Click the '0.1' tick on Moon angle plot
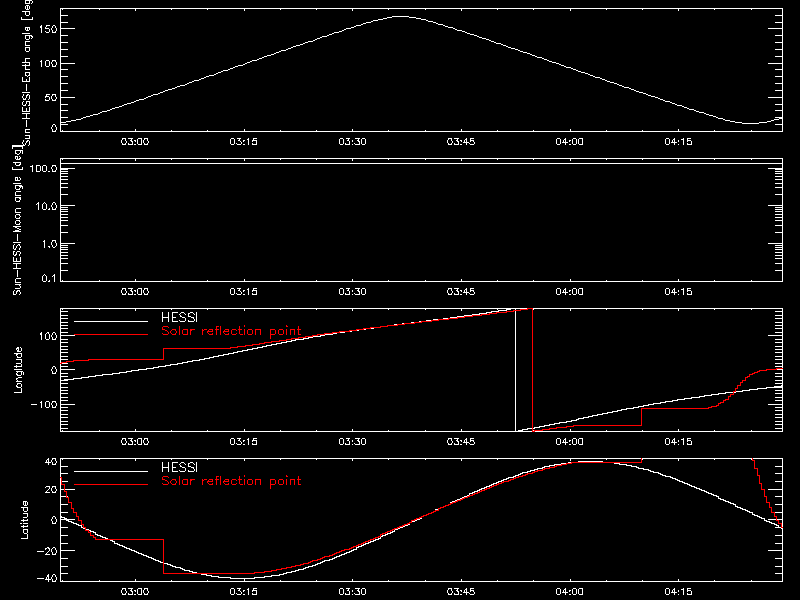 pyautogui.click(x=49, y=278)
